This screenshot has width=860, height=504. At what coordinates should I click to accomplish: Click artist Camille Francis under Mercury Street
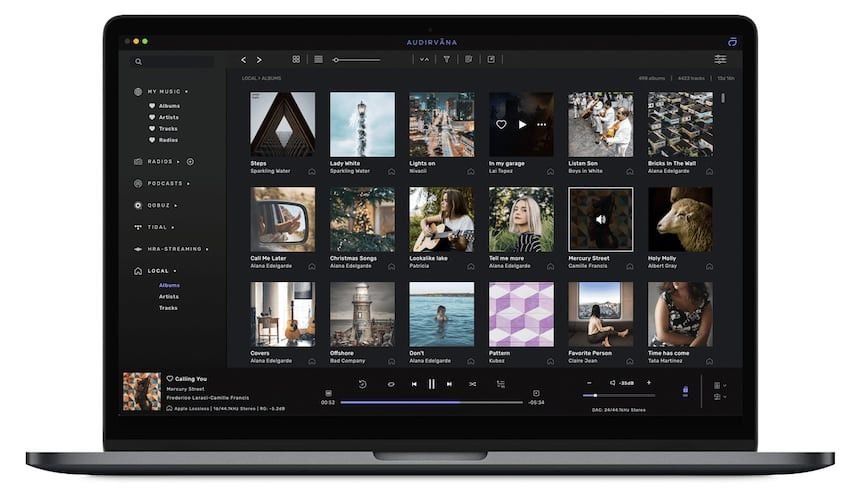(x=587, y=266)
